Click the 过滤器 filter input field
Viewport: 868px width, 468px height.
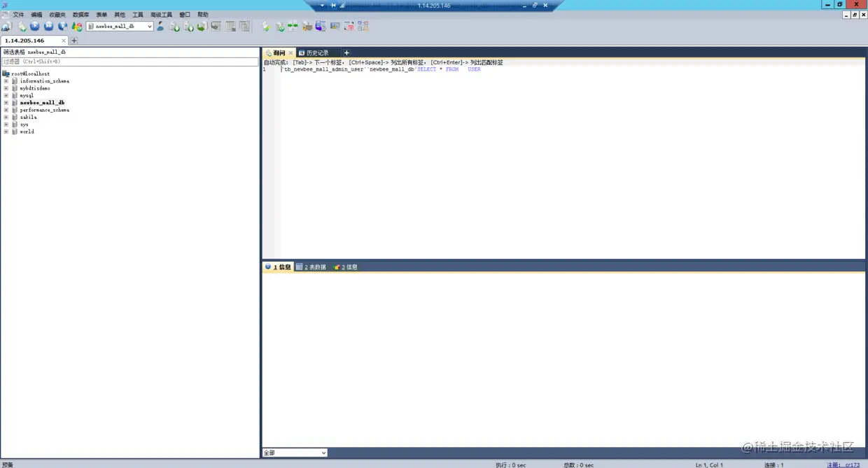click(130, 62)
